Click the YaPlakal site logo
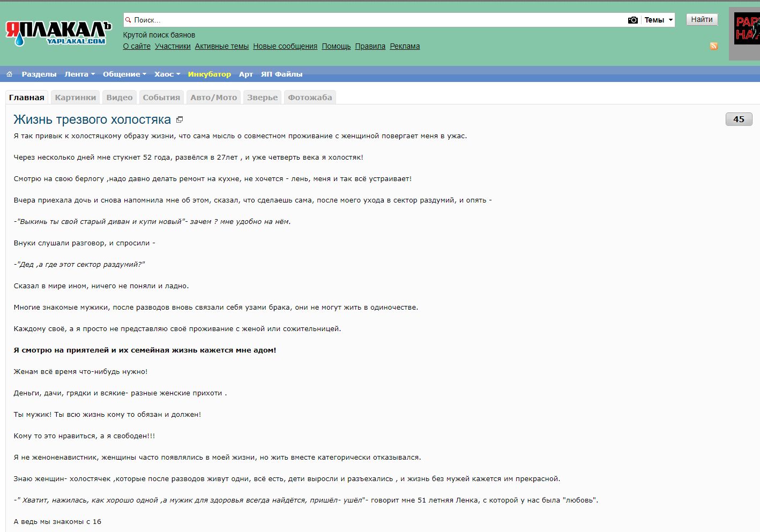Image resolution: width=760 pixels, height=532 pixels. [x=58, y=33]
